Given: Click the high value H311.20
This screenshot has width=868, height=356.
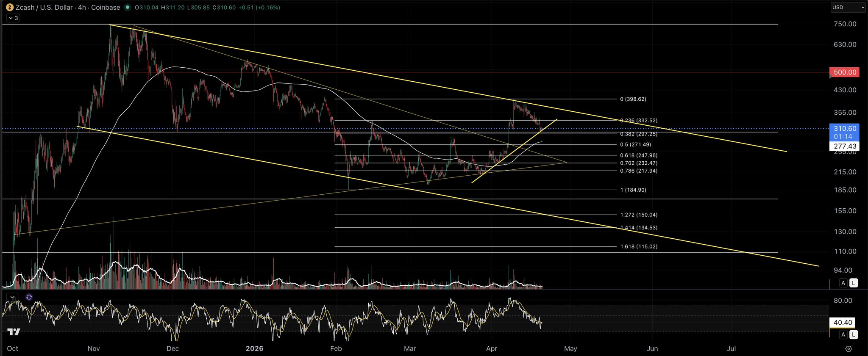Looking at the screenshot, I should pyautogui.click(x=172, y=7).
